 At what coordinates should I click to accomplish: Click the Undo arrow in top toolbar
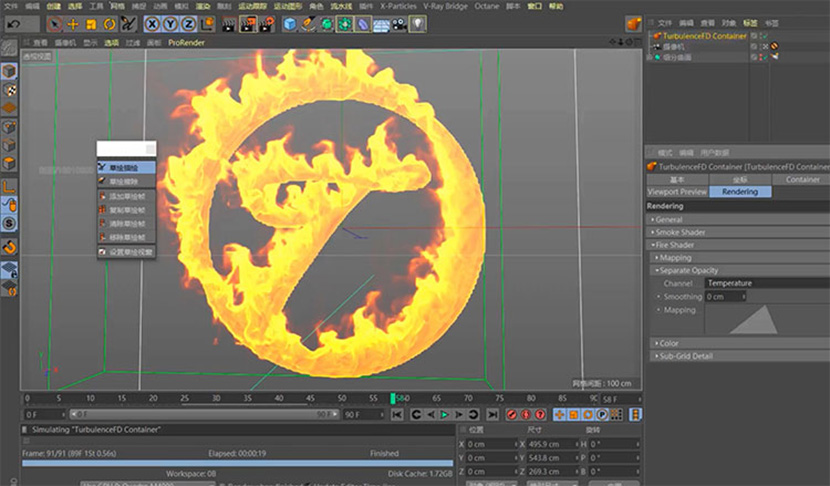14,24
